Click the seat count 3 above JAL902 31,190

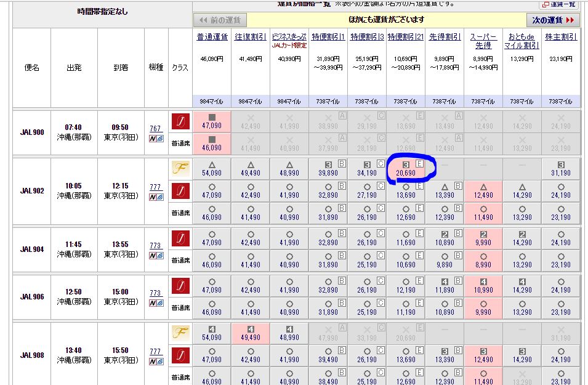[561, 164]
